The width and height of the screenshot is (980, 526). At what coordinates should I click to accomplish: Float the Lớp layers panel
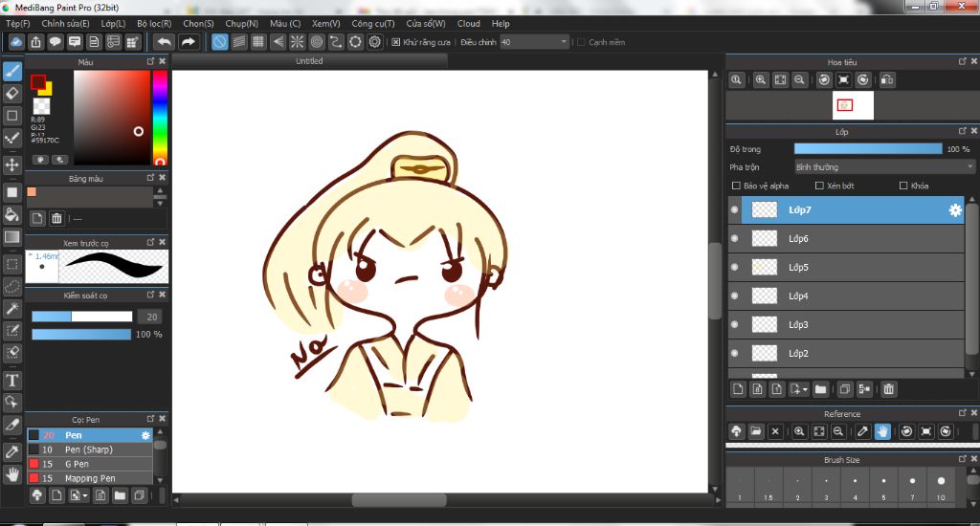click(x=963, y=131)
